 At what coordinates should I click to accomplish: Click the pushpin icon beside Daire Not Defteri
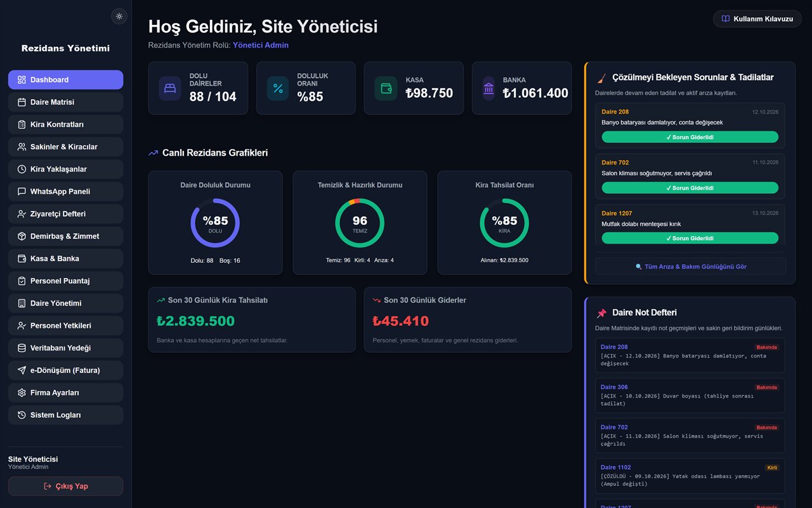601,313
